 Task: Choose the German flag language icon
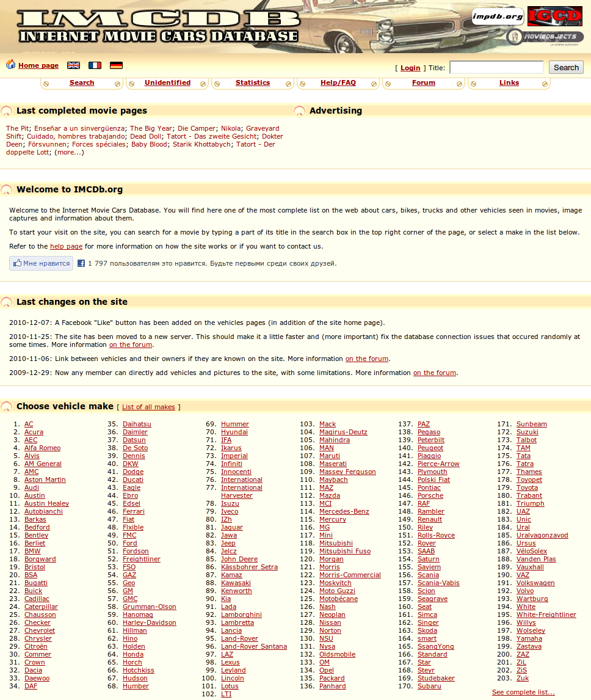(x=116, y=65)
